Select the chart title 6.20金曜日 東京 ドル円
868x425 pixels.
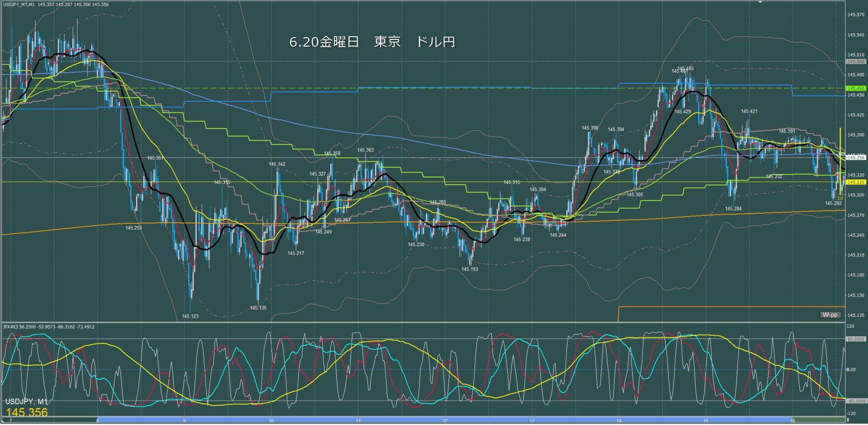point(372,42)
